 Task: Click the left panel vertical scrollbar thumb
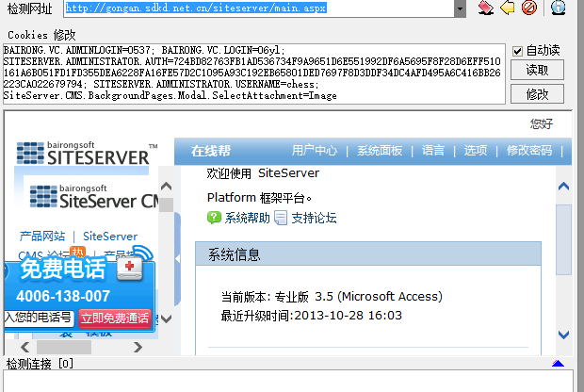166,204
